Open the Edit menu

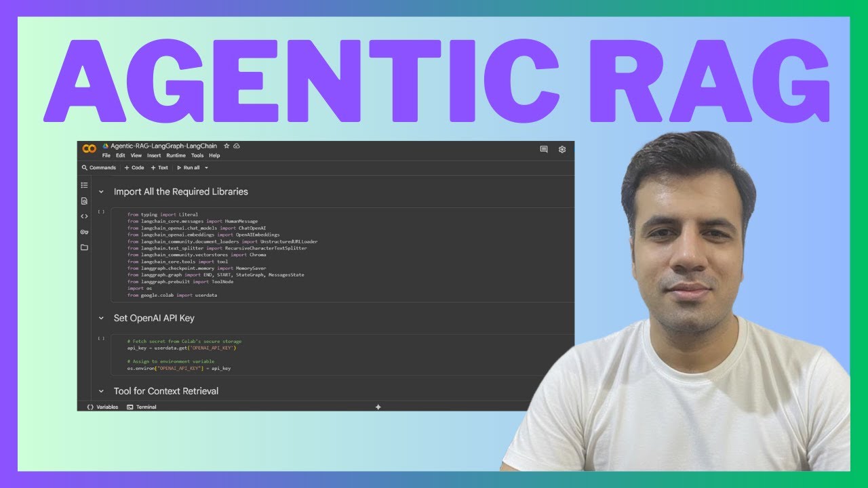click(121, 155)
